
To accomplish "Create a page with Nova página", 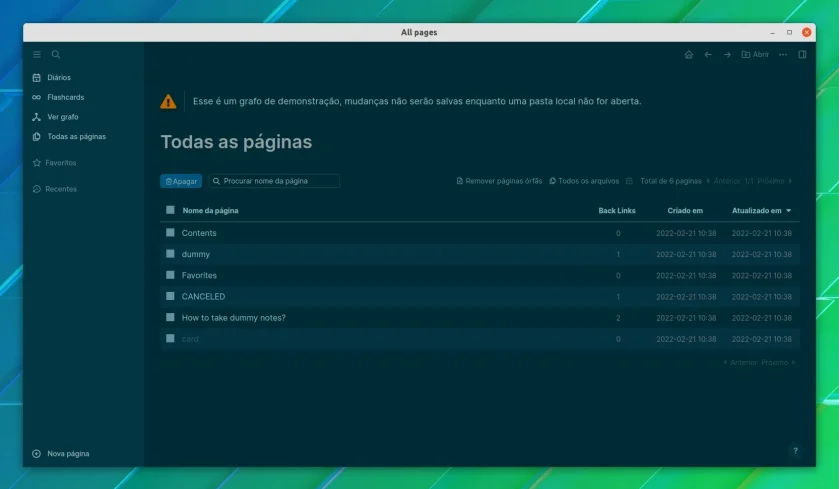I will (x=68, y=454).
